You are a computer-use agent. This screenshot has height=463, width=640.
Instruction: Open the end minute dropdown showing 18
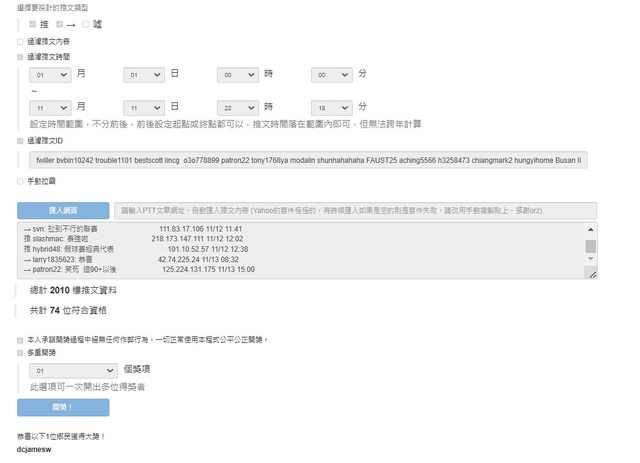(x=331, y=107)
